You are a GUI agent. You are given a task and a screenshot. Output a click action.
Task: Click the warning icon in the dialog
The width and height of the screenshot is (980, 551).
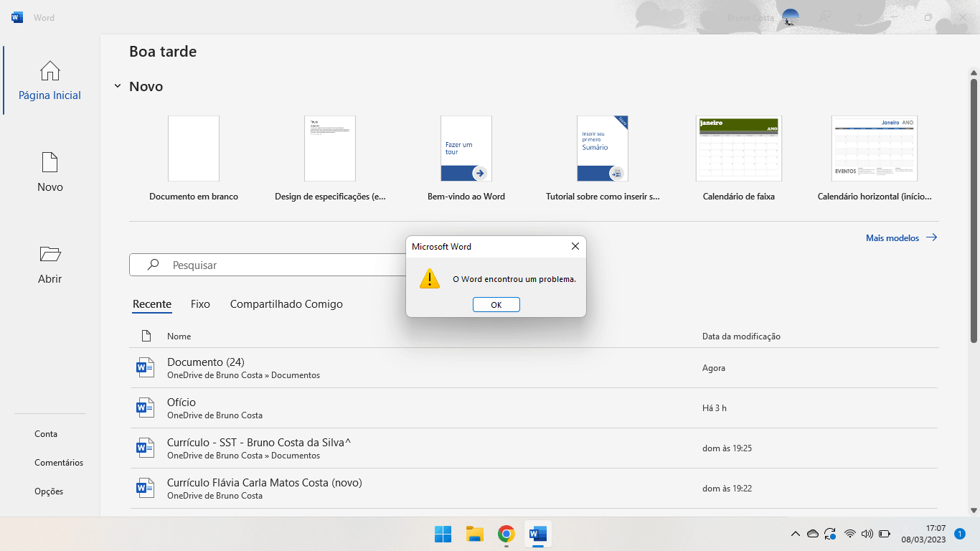click(x=430, y=279)
